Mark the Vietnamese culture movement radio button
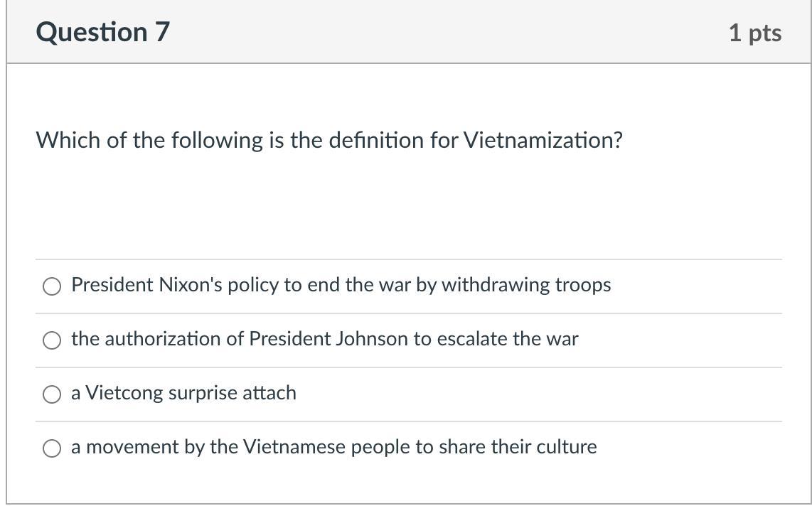The width and height of the screenshot is (812, 506). (52, 448)
